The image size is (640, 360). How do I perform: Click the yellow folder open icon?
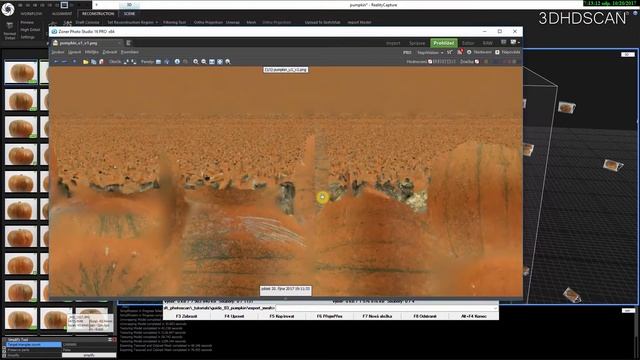(x=85, y=62)
